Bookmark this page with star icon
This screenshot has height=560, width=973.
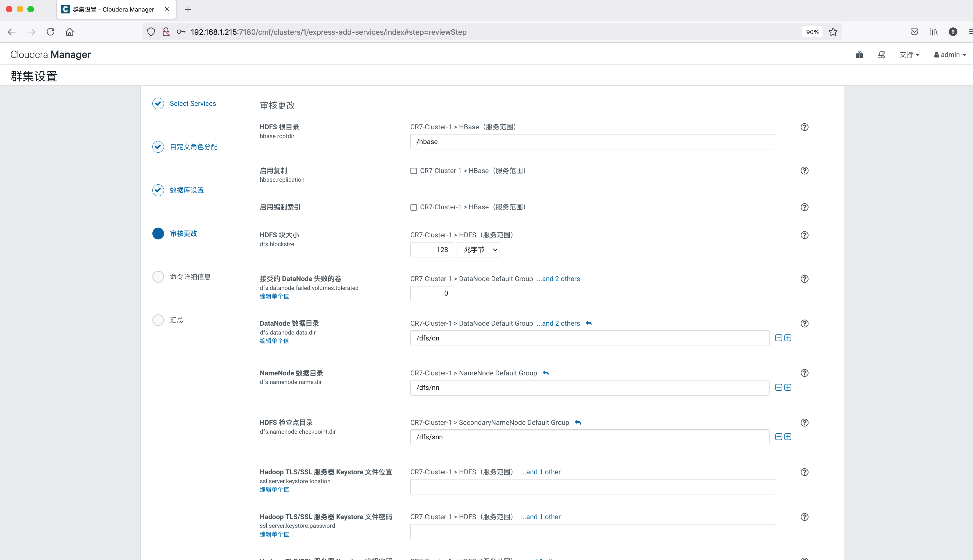[833, 32]
